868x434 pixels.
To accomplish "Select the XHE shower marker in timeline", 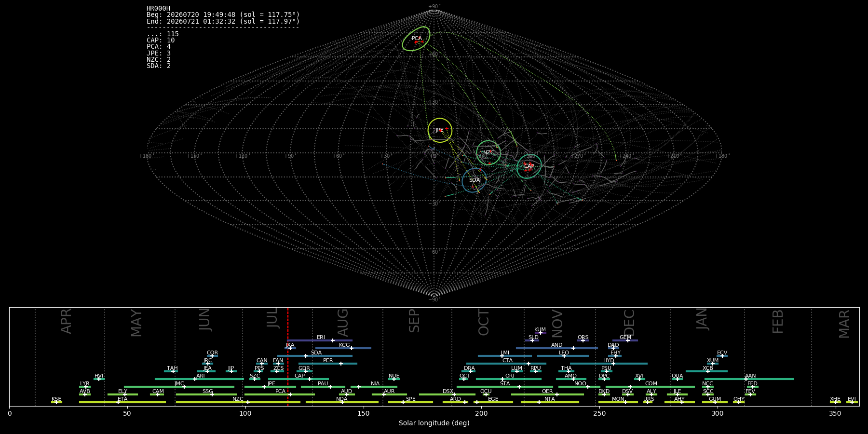I will [835, 402].
